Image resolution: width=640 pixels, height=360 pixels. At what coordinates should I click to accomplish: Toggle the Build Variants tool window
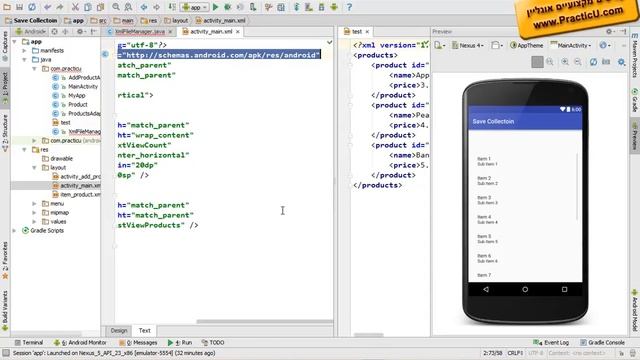5,311
